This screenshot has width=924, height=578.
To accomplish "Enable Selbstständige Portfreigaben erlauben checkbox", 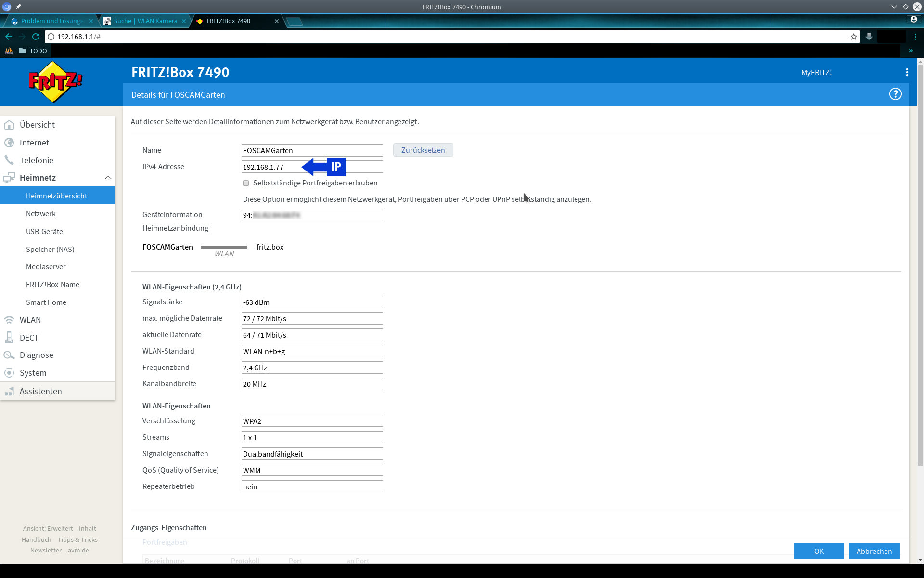I will [x=246, y=183].
